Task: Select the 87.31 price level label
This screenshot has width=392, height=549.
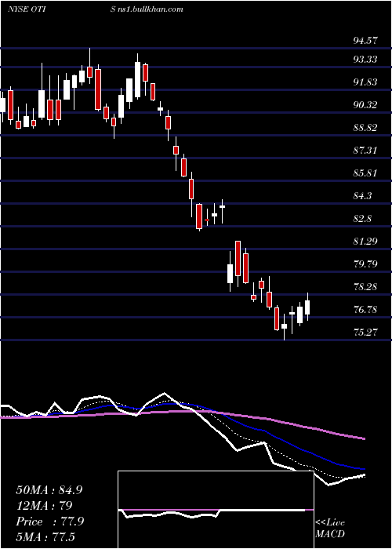Action: [x=365, y=151]
